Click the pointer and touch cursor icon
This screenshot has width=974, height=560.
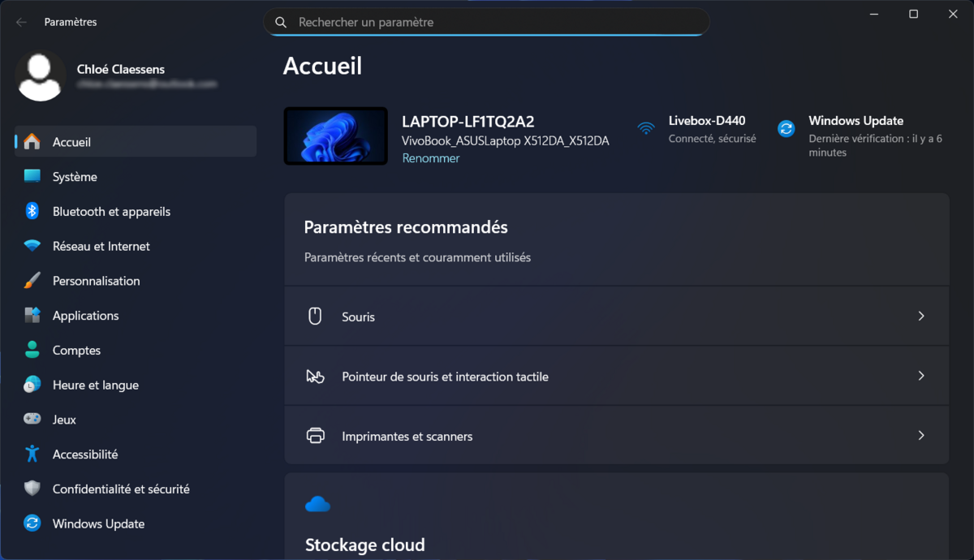click(x=315, y=377)
